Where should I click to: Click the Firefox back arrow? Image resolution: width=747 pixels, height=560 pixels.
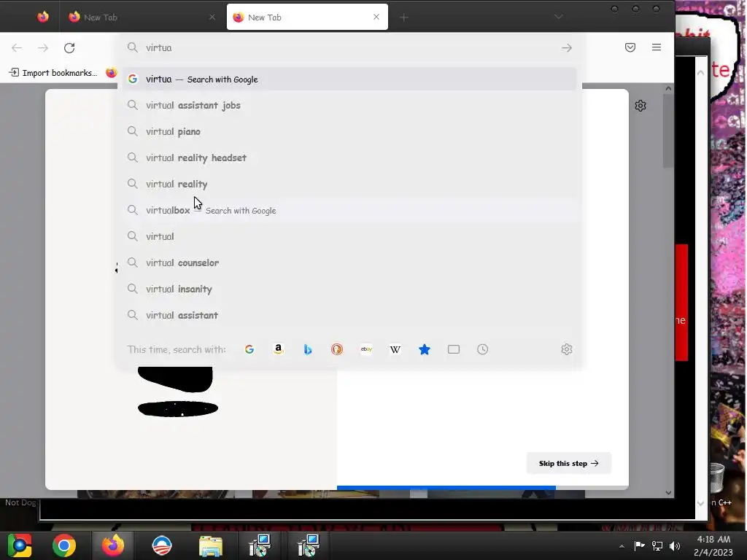pyautogui.click(x=17, y=47)
